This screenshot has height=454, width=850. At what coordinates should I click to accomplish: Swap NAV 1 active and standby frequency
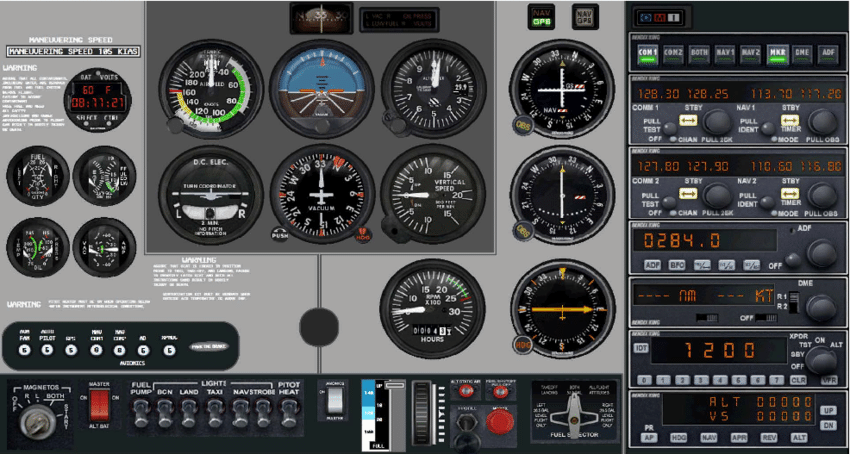tap(790, 120)
